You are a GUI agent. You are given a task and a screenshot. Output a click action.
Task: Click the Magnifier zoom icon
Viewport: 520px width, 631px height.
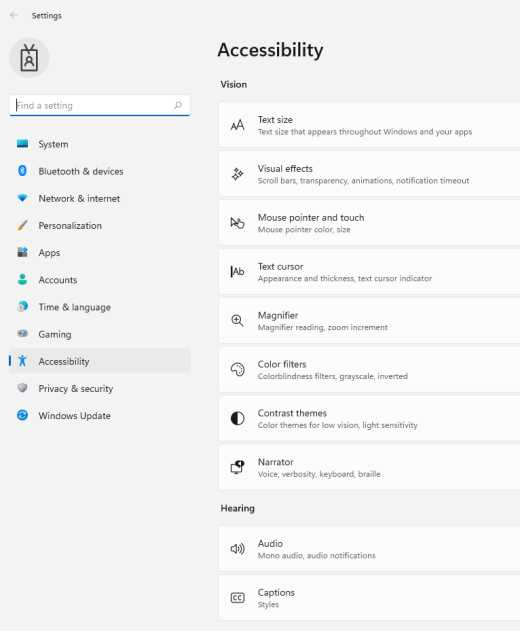[237, 320]
